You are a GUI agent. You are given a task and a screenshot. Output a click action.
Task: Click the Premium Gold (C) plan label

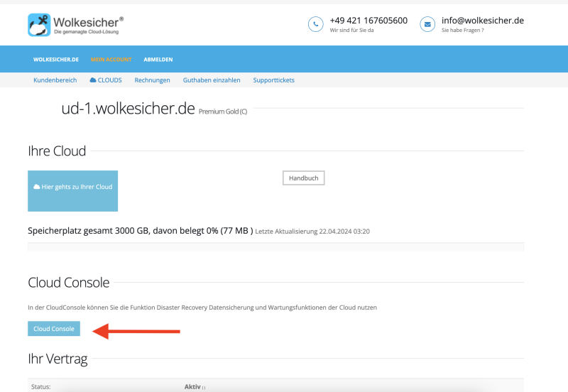pos(223,111)
